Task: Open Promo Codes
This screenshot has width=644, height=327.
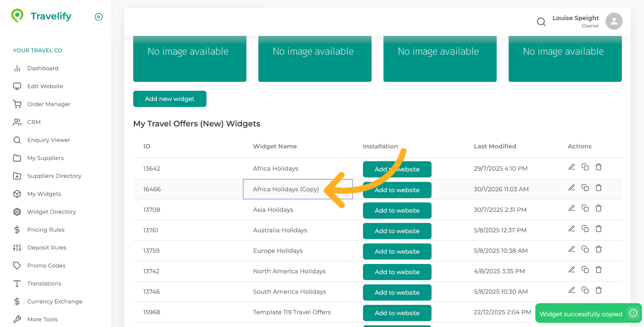Action: (x=46, y=265)
